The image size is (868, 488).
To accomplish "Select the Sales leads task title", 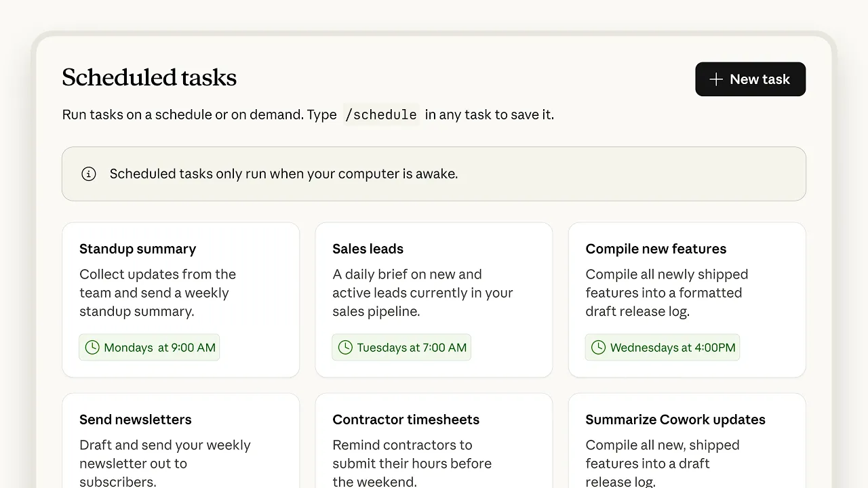I will click(368, 249).
